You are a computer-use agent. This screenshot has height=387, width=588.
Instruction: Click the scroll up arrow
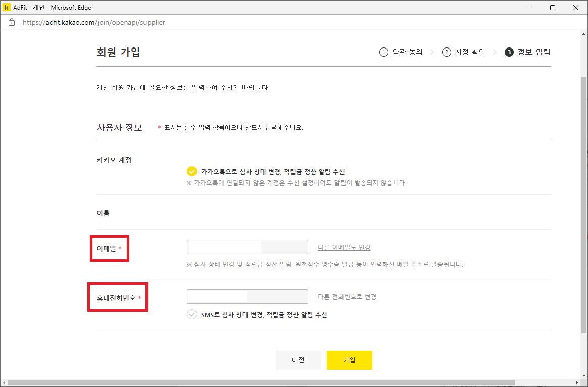(x=584, y=34)
